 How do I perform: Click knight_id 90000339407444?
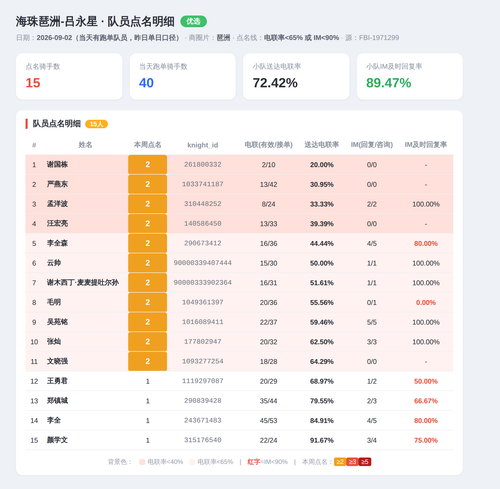point(203,263)
